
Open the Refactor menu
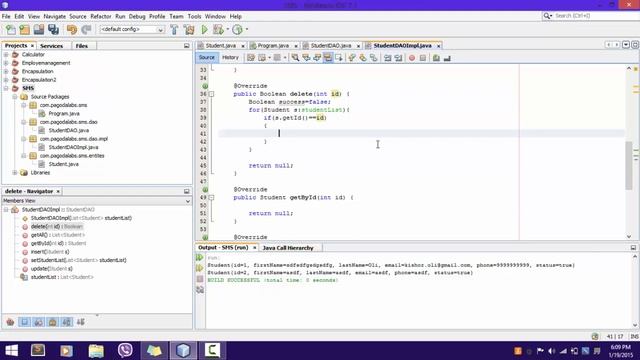[x=100, y=16]
